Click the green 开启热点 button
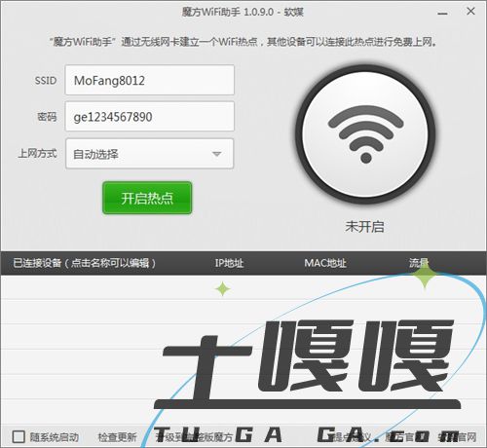Screen dimensions: 487x448 coord(147,198)
